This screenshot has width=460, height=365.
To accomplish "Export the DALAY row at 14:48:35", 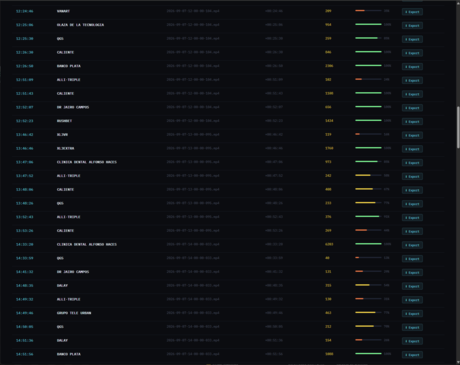I will pos(412,286).
